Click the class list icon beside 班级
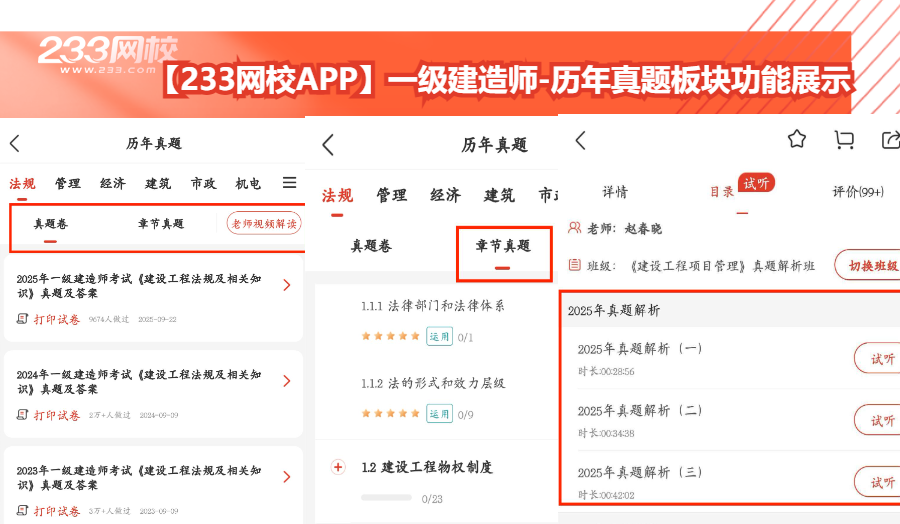The height and width of the screenshot is (524, 900). [x=574, y=265]
